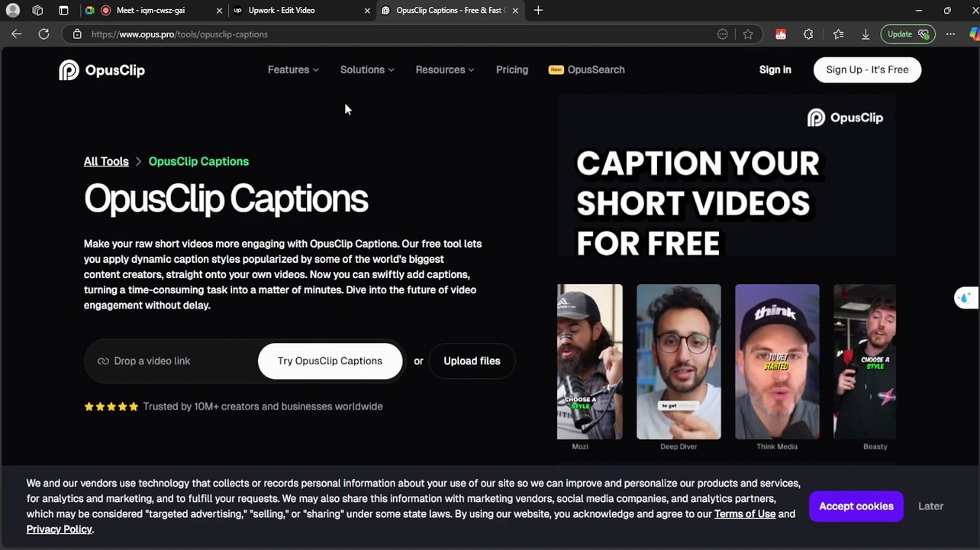Select the Beasty caption style thumbnail
Screen dimensions: 980x550
[x=865, y=362]
